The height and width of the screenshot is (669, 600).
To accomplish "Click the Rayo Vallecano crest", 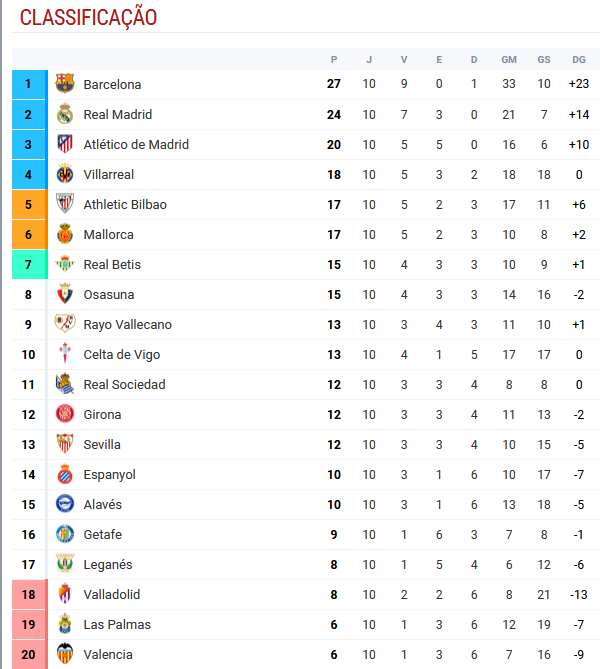I will tap(65, 324).
